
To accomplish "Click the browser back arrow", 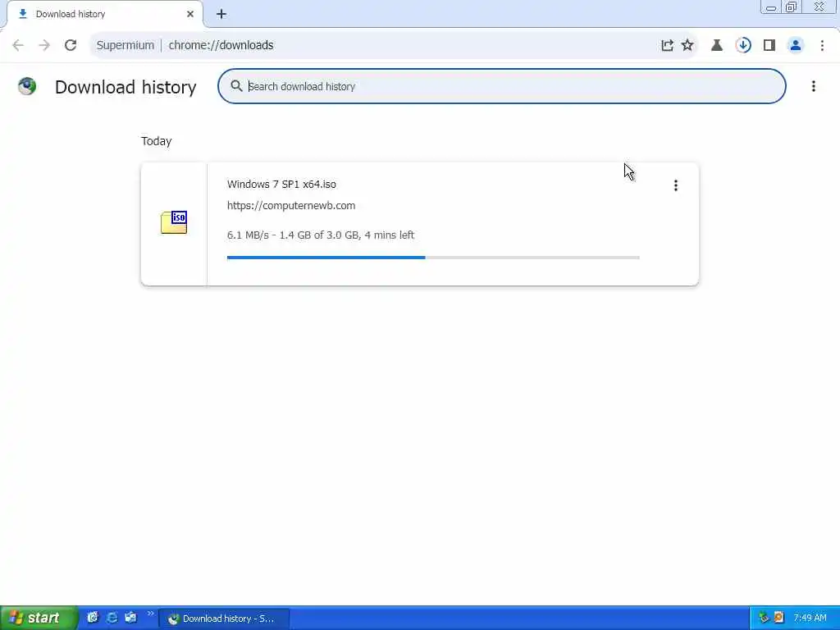I will tap(18, 45).
